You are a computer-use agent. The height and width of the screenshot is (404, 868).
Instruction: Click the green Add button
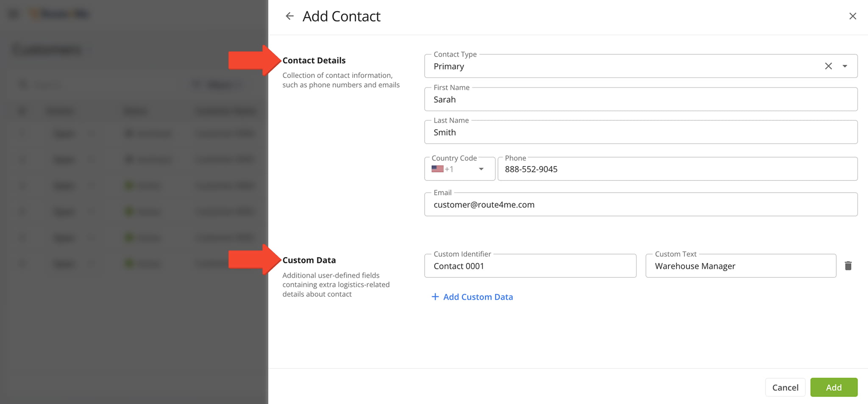(834, 387)
